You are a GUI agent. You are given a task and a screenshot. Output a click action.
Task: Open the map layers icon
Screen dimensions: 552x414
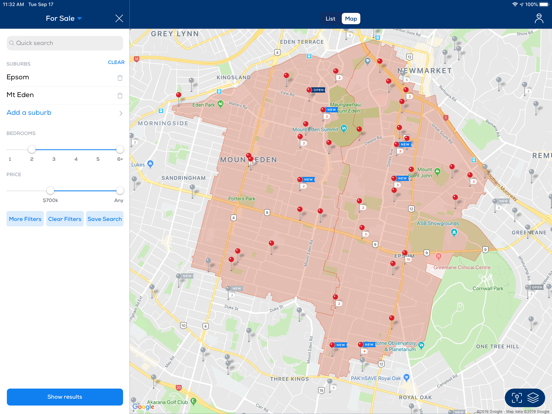533,398
